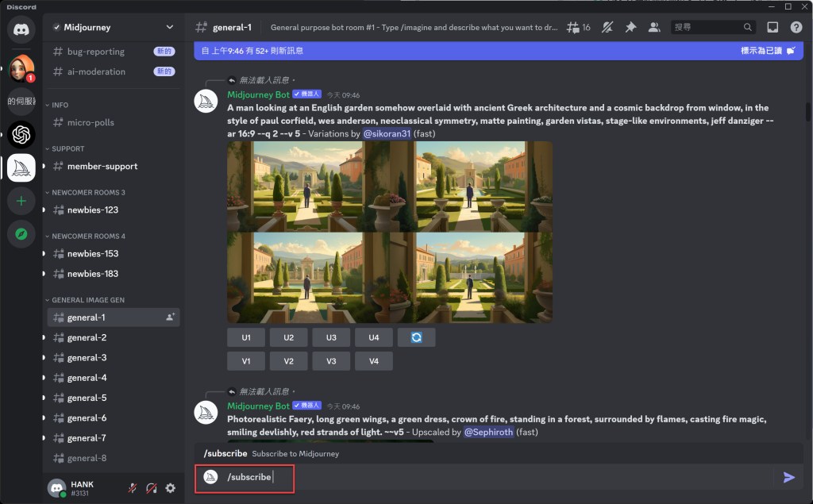The width and height of the screenshot is (813, 504).
Task: Toggle headphone deafen in user panel
Action: point(151,488)
